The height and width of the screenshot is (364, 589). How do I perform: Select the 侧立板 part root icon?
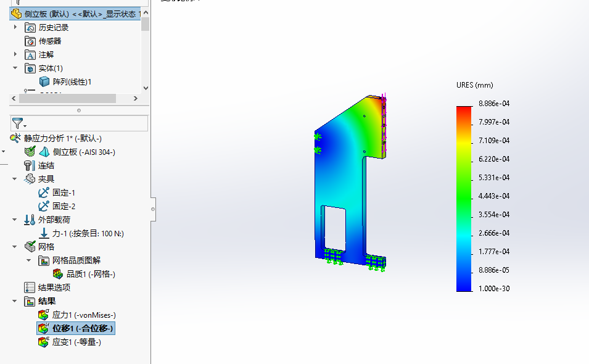pos(16,14)
